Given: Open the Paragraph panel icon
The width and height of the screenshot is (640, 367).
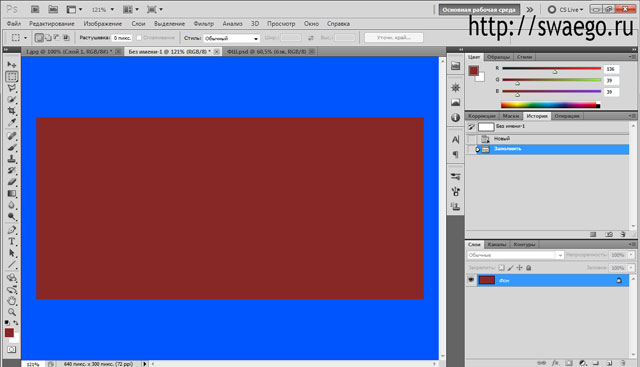Looking at the screenshot, I should (x=456, y=154).
